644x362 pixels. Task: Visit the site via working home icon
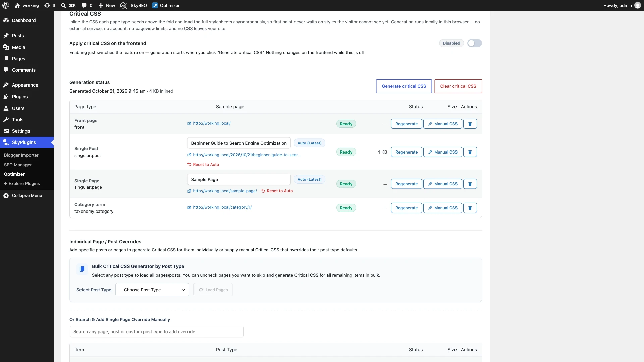(x=17, y=5)
